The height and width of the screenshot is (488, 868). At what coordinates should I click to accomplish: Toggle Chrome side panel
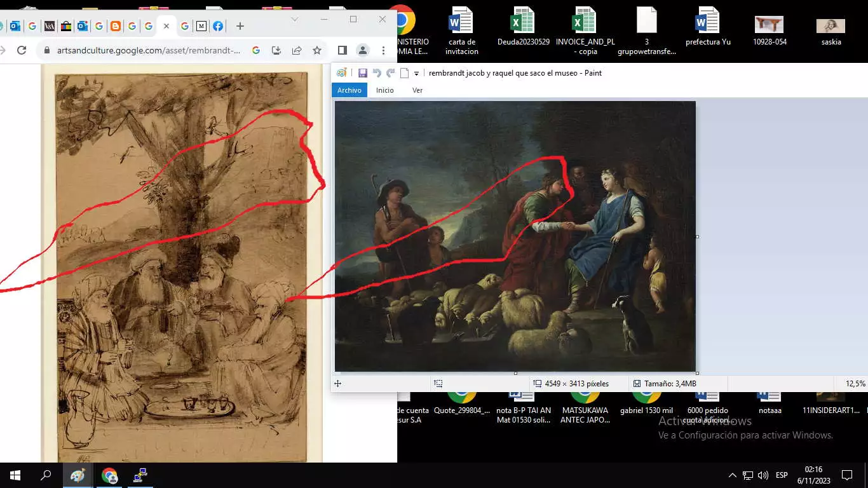[342, 50]
